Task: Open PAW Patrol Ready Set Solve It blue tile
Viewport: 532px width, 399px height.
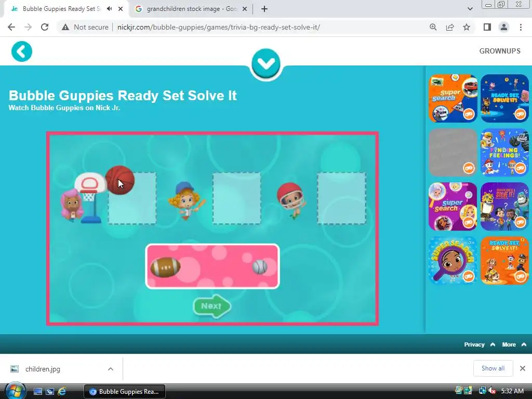Action: pos(504,98)
